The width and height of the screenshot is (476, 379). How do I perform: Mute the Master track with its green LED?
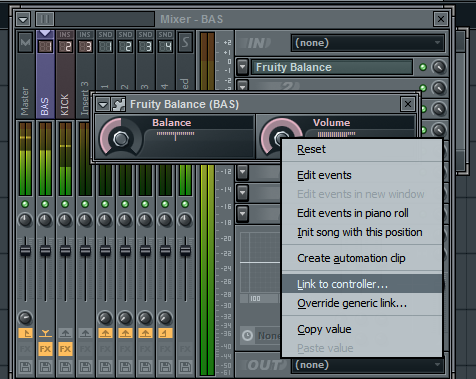pyautogui.click(x=25, y=204)
